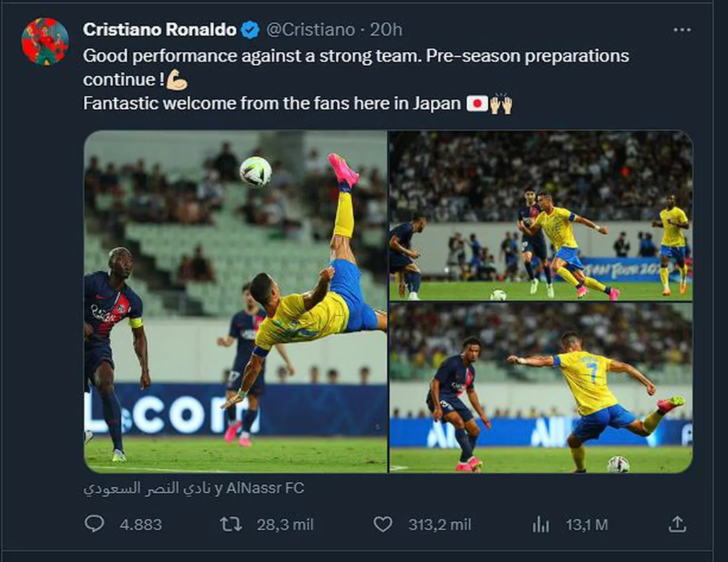The height and width of the screenshot is (562, 728).
Task: Click the 313,2 mil likes count
Action: click(439, 525)
